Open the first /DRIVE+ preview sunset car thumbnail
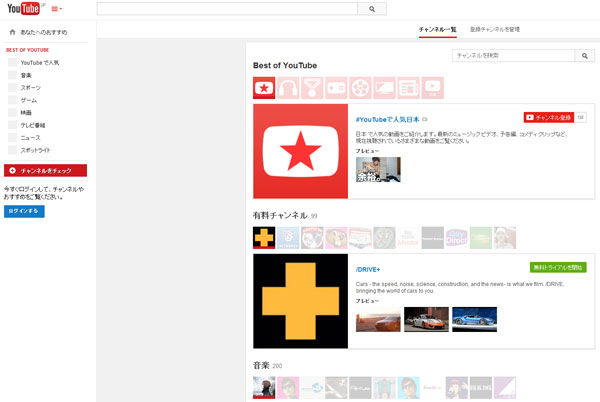600x402 pixels. 378,319
